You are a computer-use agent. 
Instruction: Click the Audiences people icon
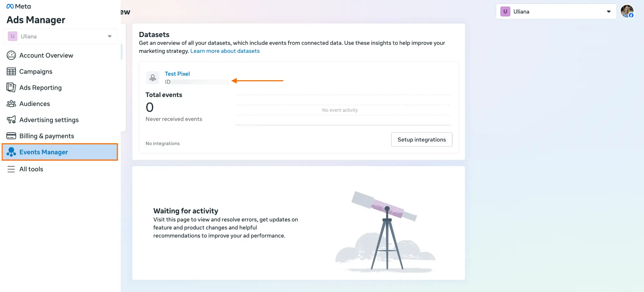(x=11, y=104)
